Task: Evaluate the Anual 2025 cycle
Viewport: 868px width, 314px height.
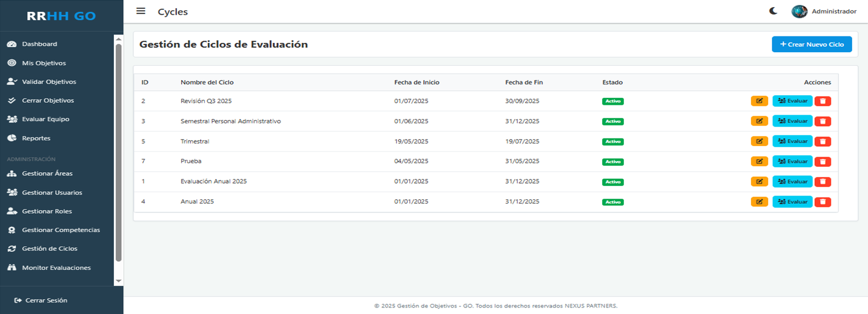Action: (x=792, y=202)
